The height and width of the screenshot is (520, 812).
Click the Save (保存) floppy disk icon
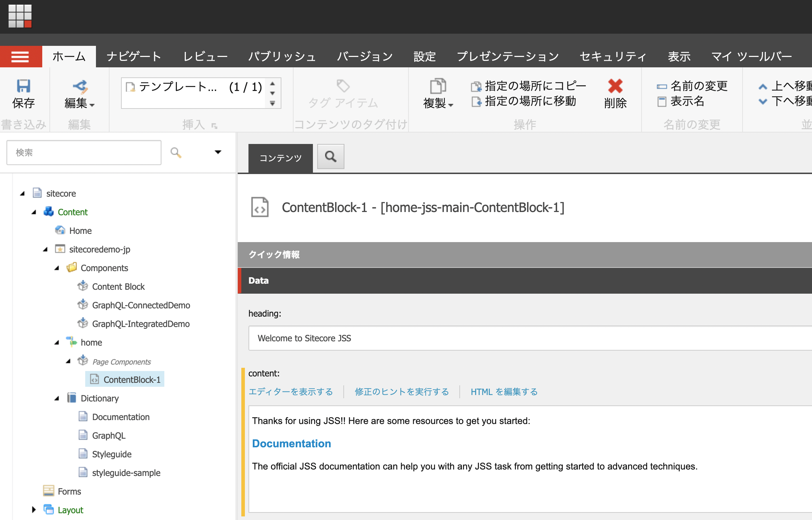click(24, 86)
